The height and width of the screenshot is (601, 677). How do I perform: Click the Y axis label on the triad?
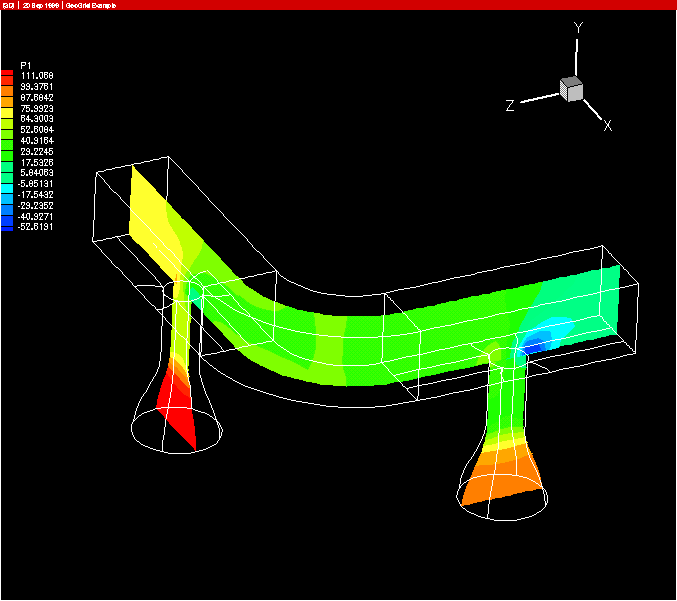click(x=578, y=29)
